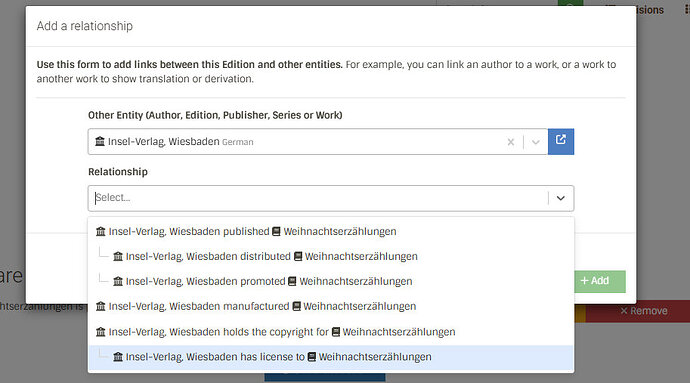
Task: Choose 'published Weihnachtserzählungen' relationship
Action: (x=331, y=231)
